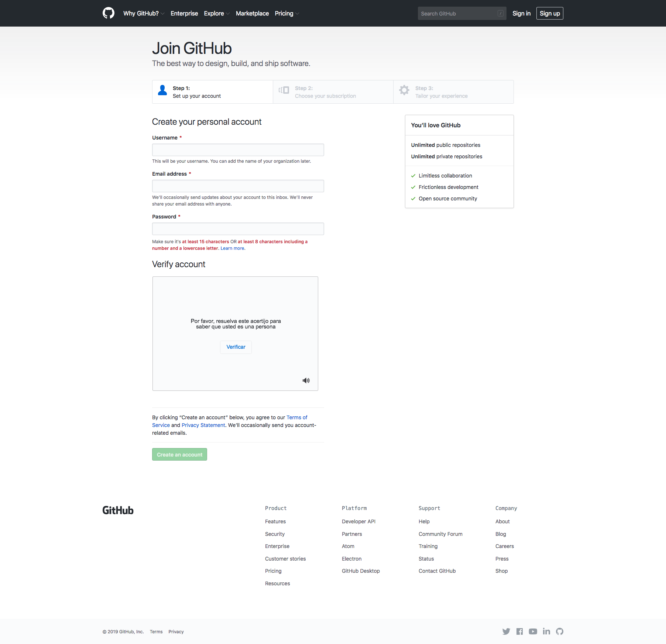Click the GitHub icon at bottom right

pos(559,631)
